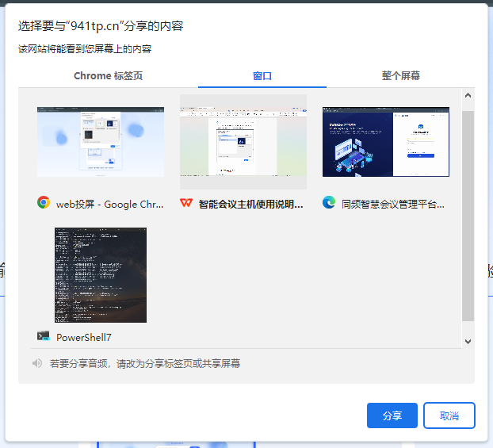Click the Google Chrome icon beside web投屏
Screen dimensions: 493x448
click(44, 203)
